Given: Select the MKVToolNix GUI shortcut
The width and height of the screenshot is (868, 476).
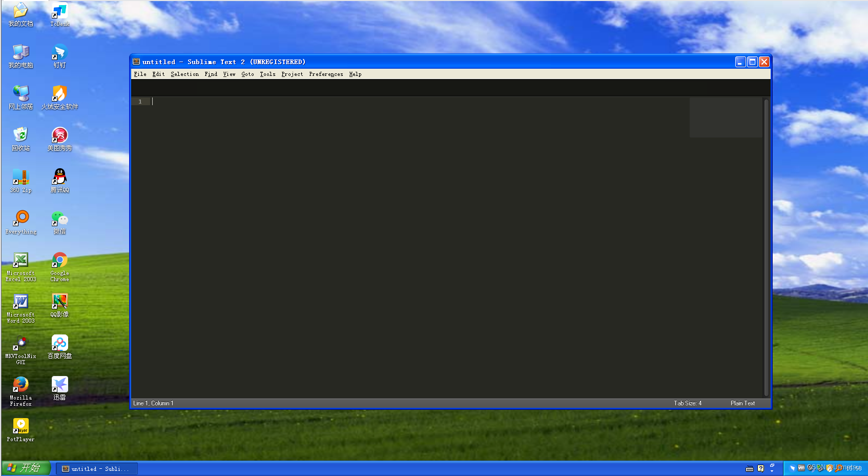Looking at the screenshot, I should (x=20, y=350).
